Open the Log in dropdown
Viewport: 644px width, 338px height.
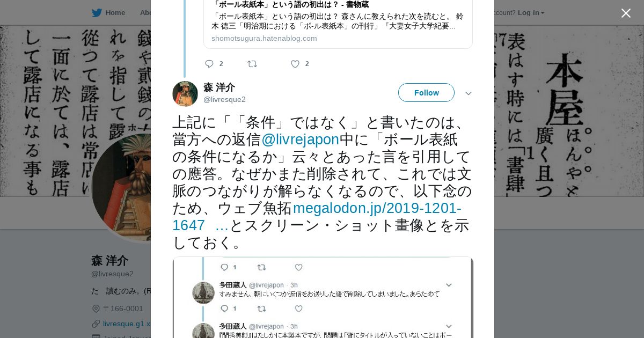531,13
